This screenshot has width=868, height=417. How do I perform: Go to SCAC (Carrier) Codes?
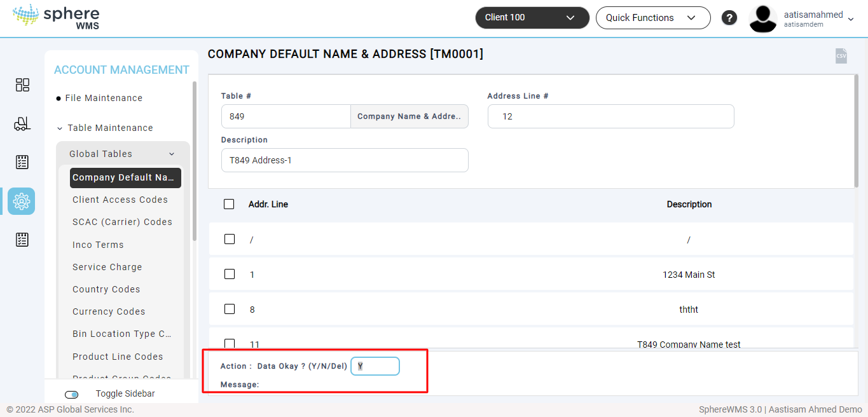pos(122,222)
